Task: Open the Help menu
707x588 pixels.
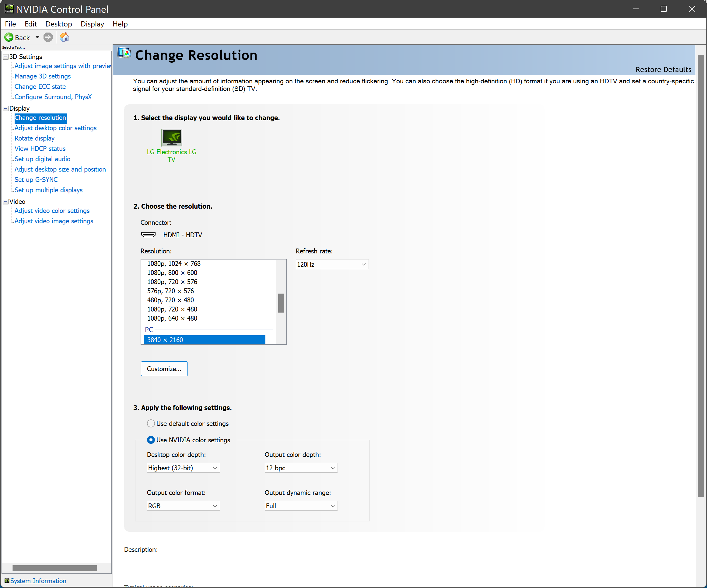Action: [x=120, y=24]
